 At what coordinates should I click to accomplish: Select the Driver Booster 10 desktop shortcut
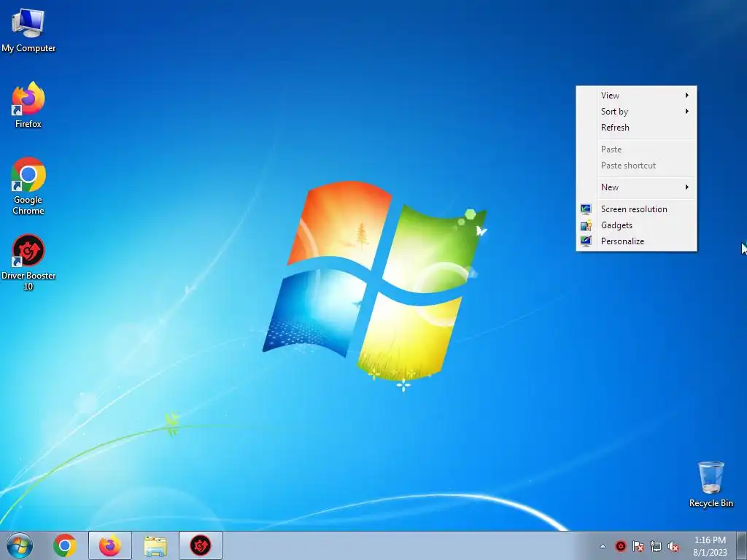[x=28, y=262]
